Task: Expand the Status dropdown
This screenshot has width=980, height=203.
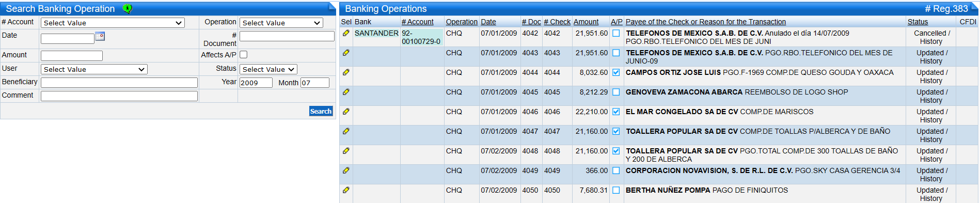Action: (268, 69)
